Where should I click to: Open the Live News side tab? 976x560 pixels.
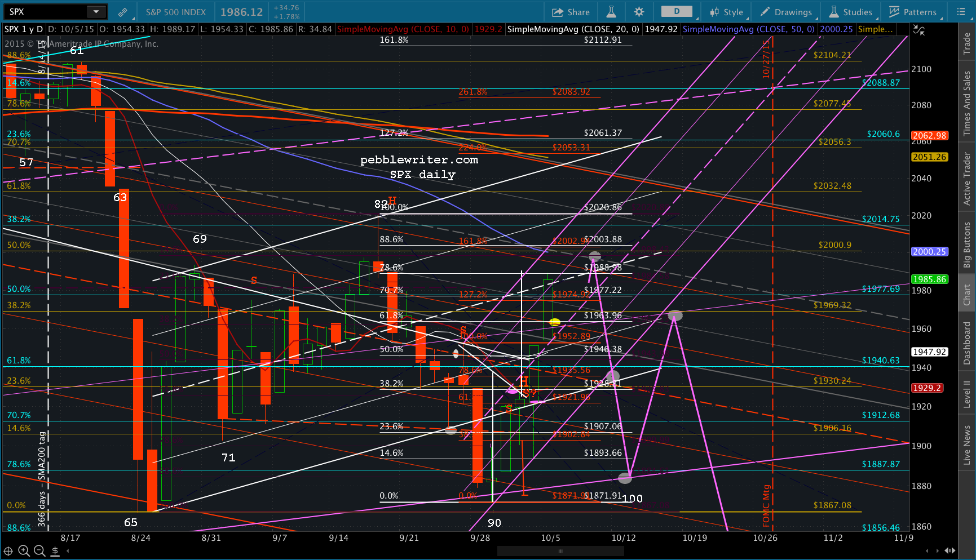click(967, 445)
